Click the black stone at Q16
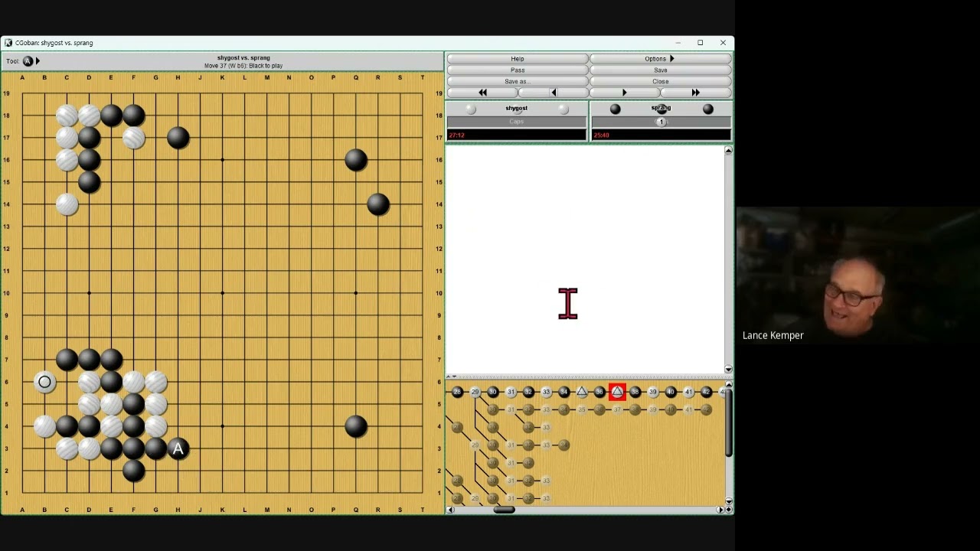The width and height of the screenshot is (980, 551). (355, 160)
